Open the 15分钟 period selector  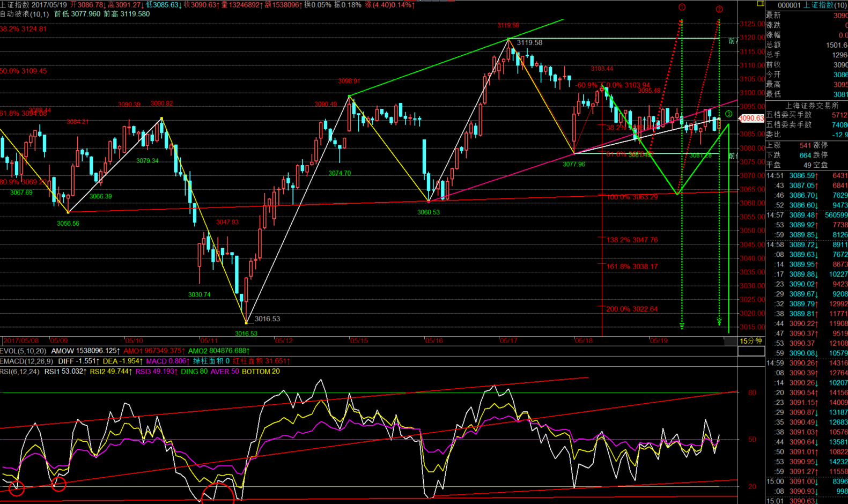[751, 340]
